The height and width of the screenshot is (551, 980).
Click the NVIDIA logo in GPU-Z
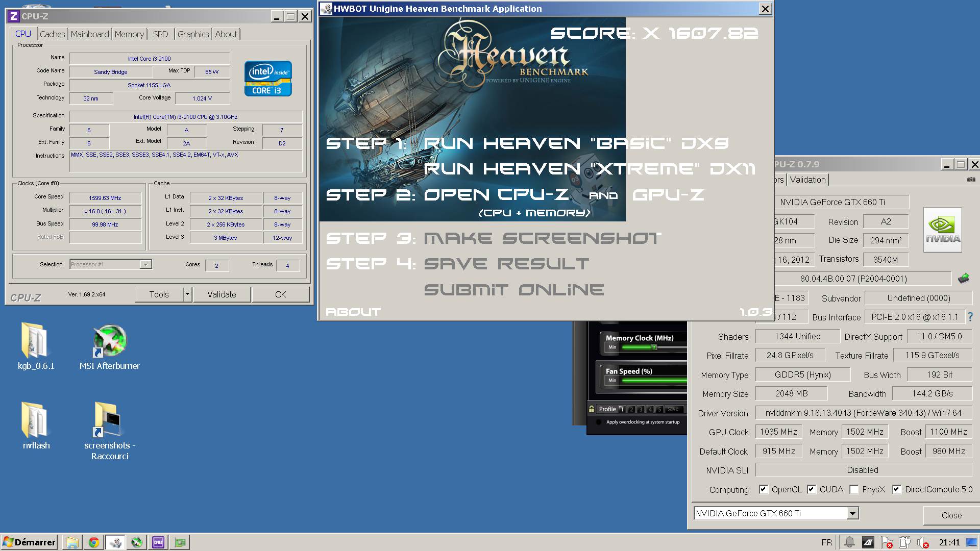[943, 230]
